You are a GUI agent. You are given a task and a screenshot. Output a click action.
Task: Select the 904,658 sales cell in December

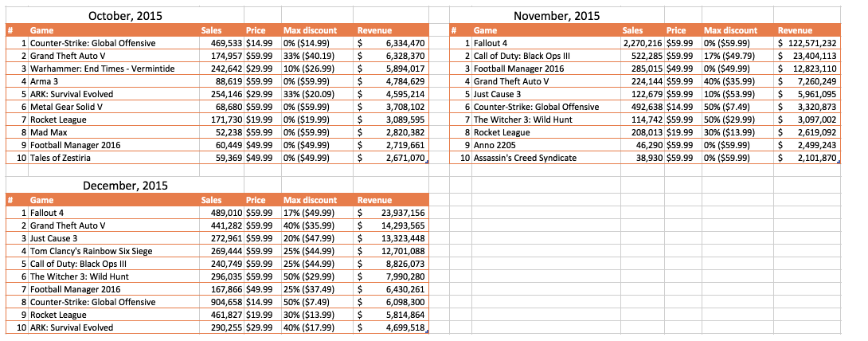pyautogui.click(x=221, y=302)
